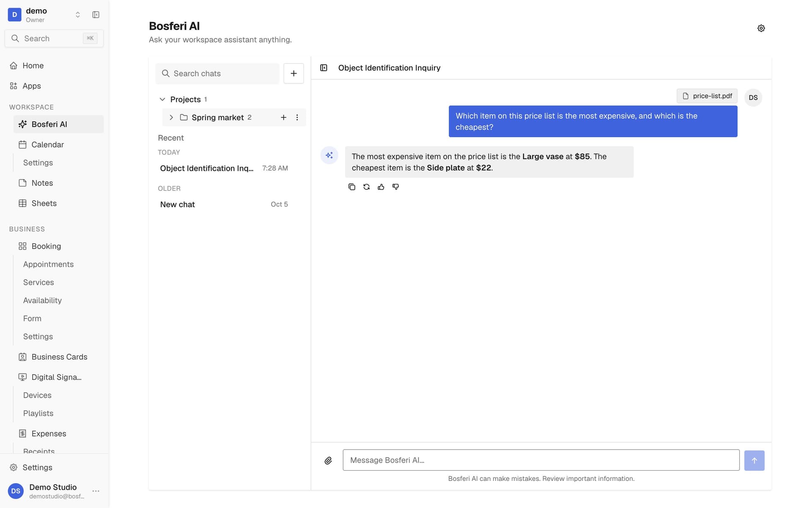The width and height of the screenshot is (812, 508).
Task: Open Digital Signage section
Action: click(x=58, y=378)
